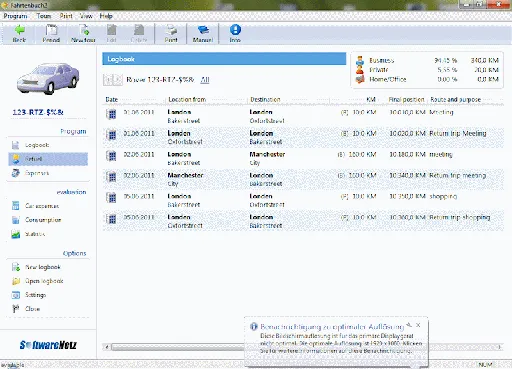Select the license plate 123-RTZ-$%& label
The width and height of the screenshot is (512, 369).
click(38, 112)
